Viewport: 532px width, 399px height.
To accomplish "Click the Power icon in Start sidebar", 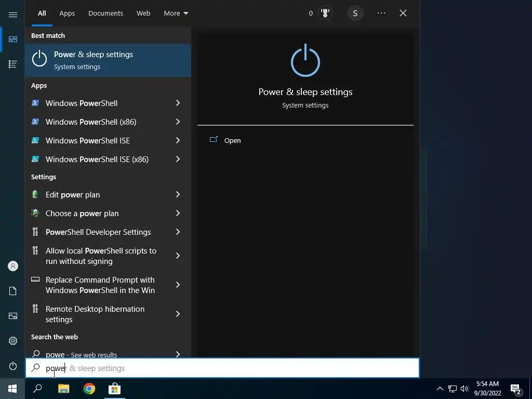I will click(13, 366).
